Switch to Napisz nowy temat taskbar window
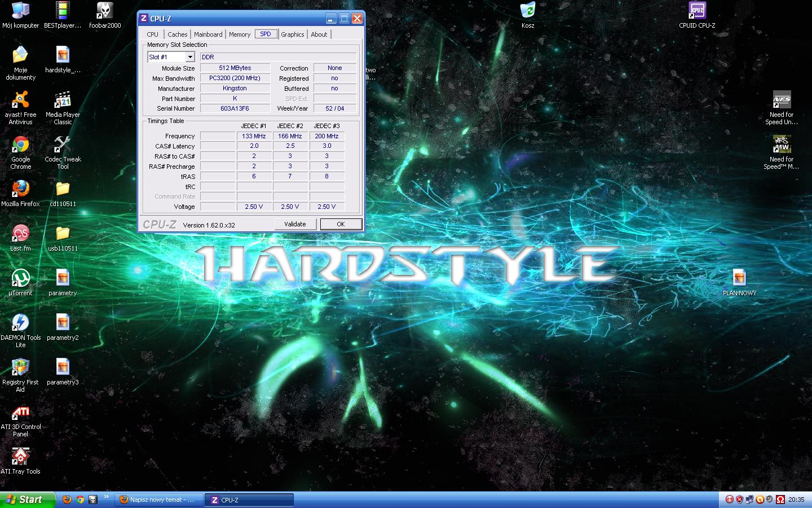The image size is (812, 508). pyautogui.click(x=158, y=500)
